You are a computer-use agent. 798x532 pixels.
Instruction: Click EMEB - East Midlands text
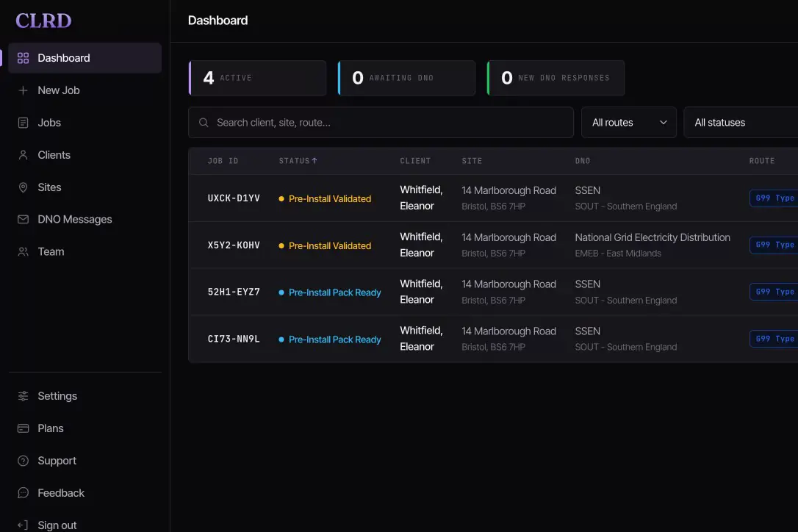click(x=618, y=254)
